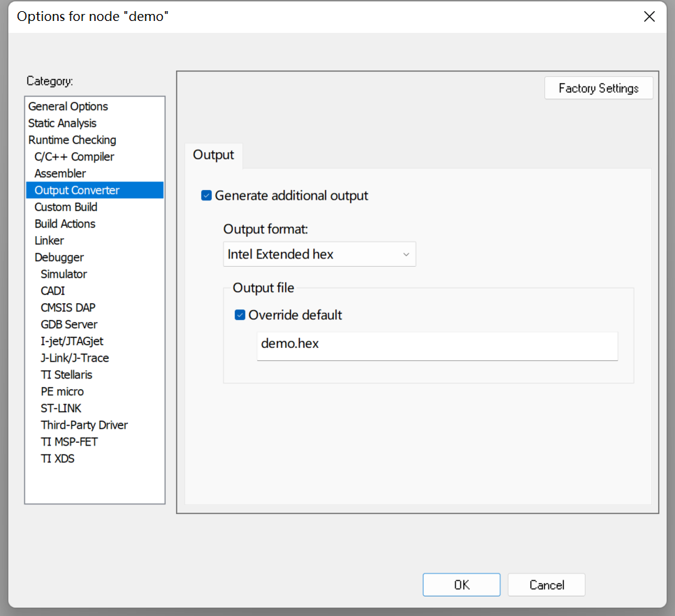Click the Factory Settings button
675x616 pixels.
[598, 88]
